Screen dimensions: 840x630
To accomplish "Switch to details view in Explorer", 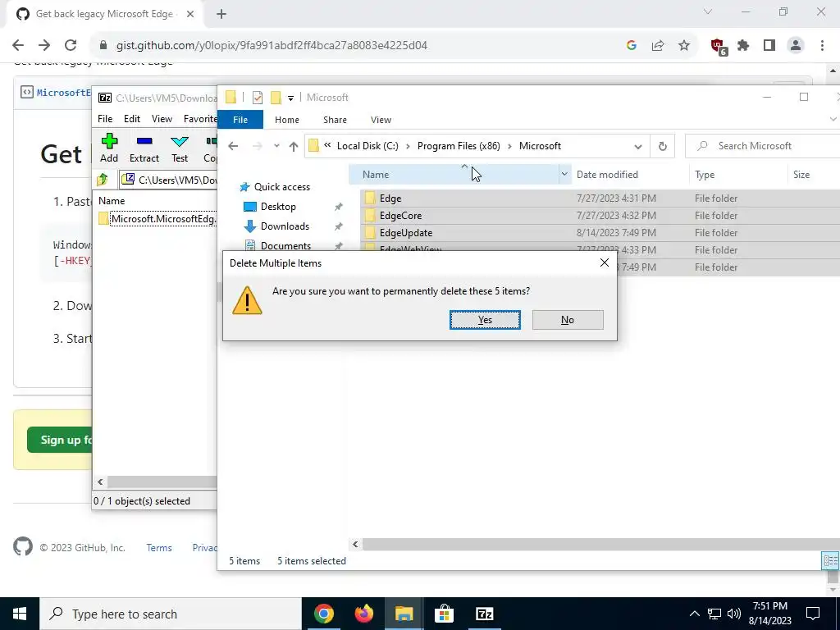I will 829,561.
